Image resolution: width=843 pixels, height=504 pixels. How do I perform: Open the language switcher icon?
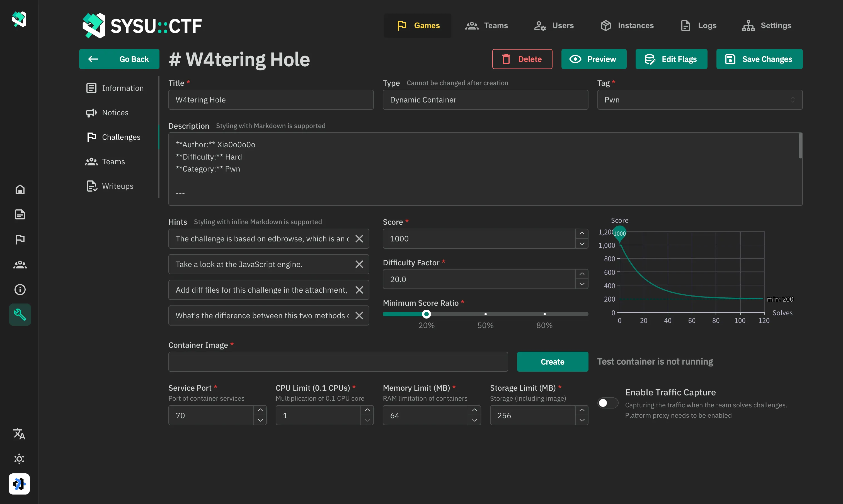(20, 434)
